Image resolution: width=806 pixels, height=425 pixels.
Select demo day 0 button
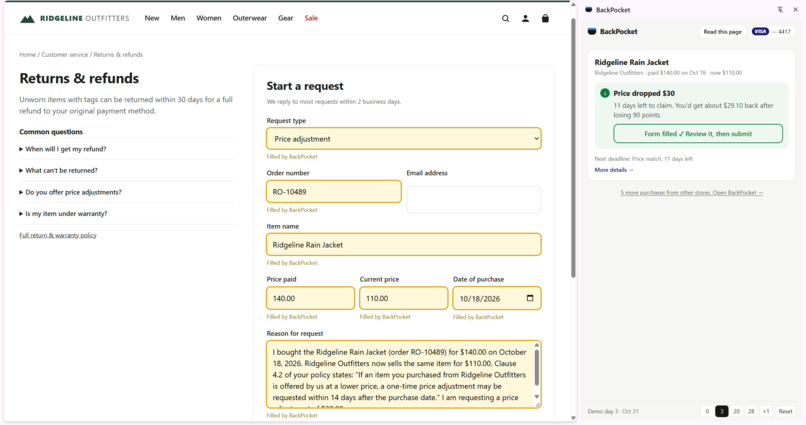[707, 411]
